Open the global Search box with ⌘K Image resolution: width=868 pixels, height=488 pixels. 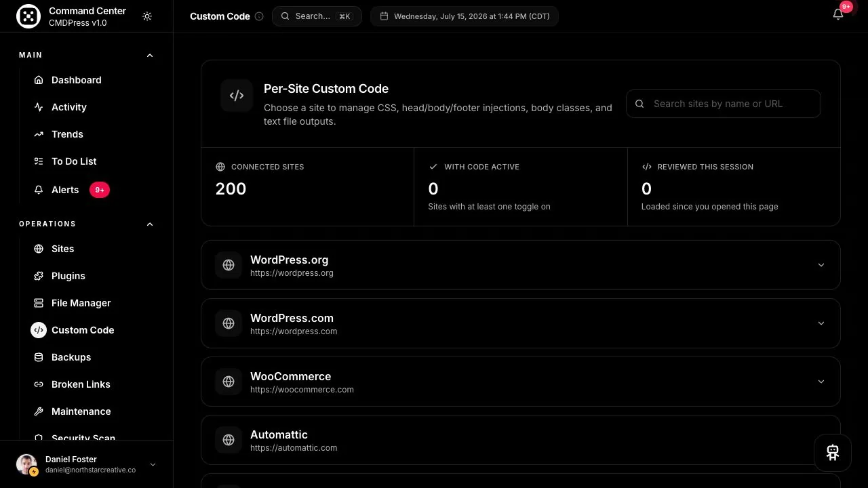click(x=317, y=16)
